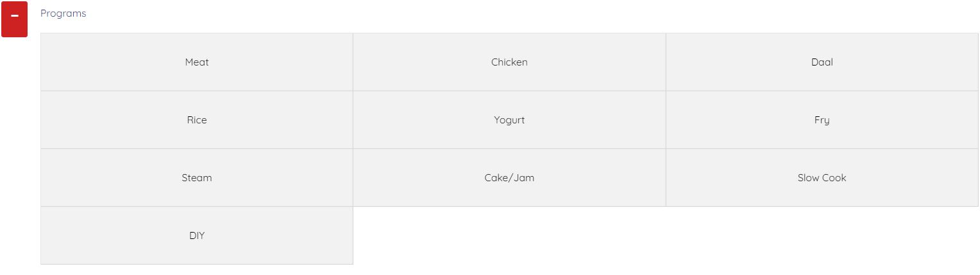This screenshot has height=275, width=980.
Task: Pick the Cake/Jam program
Action: click(x=509, y=178)
